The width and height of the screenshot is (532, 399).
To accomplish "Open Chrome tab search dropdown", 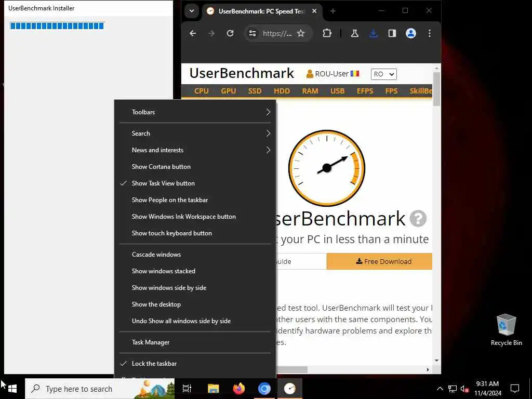I will tap(191, 11).
